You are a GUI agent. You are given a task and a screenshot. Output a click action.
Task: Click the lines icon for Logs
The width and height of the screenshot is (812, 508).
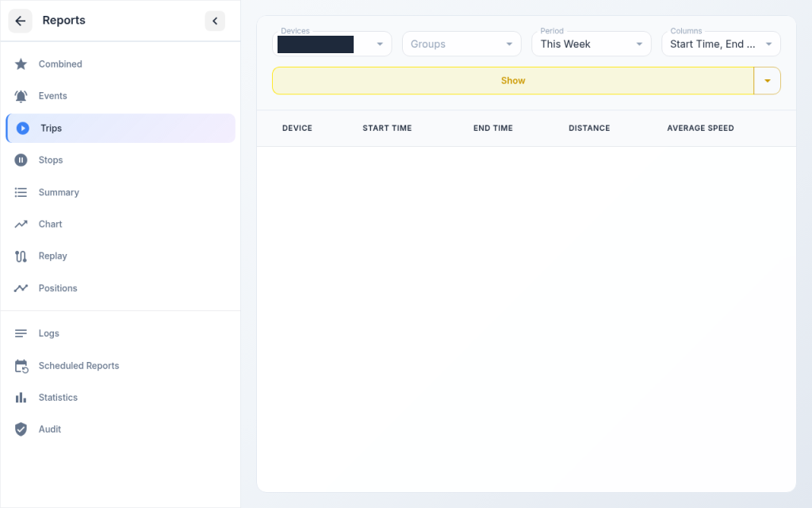coord(21,333)
